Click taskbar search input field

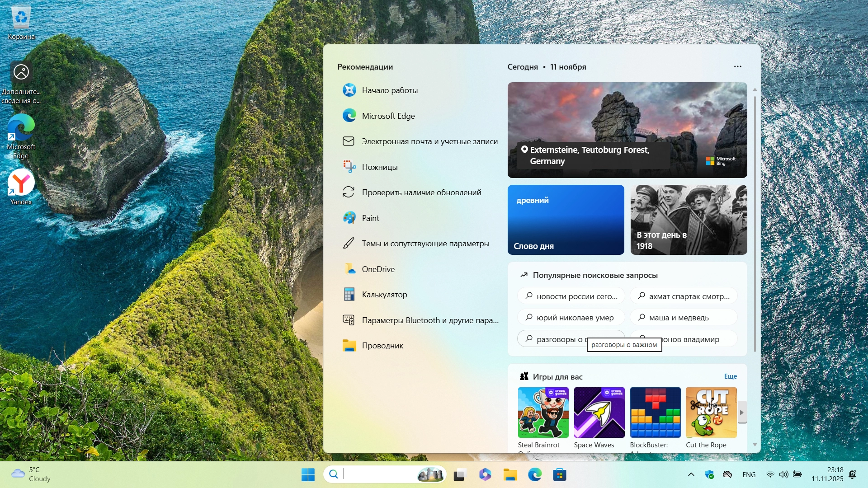(x=380, y=474)
